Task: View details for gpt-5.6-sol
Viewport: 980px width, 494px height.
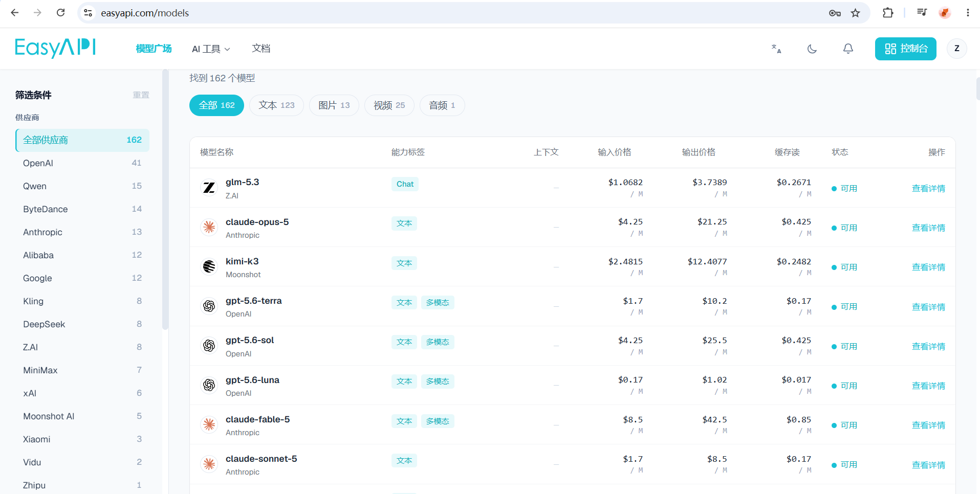Action: pyautogui.click(x=928, y=346)
